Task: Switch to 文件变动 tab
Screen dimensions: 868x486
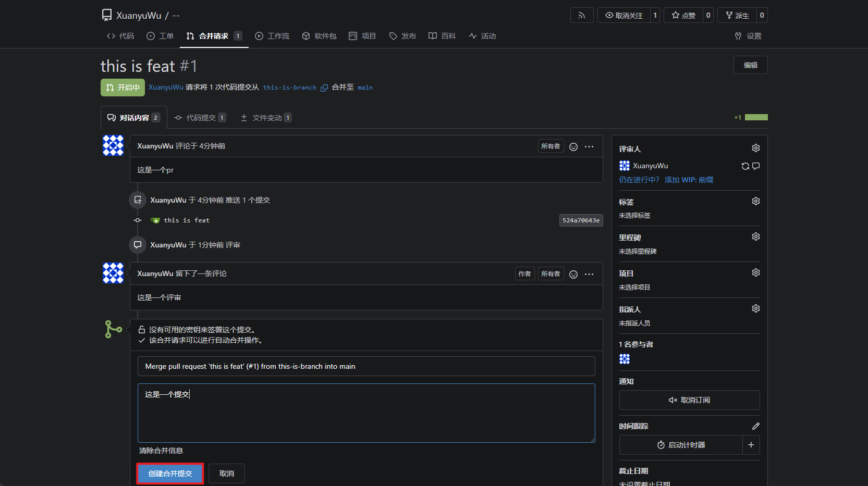Action: pos(266,118)
